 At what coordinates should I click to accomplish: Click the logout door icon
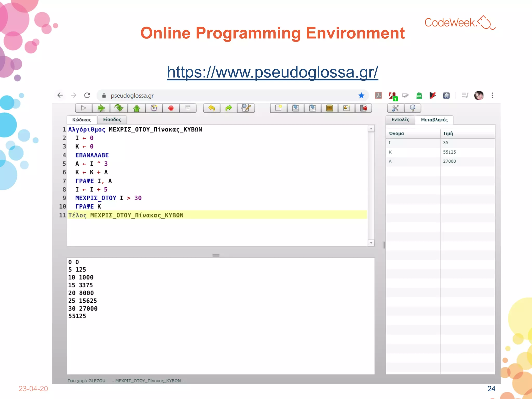(x=363, y=108)
